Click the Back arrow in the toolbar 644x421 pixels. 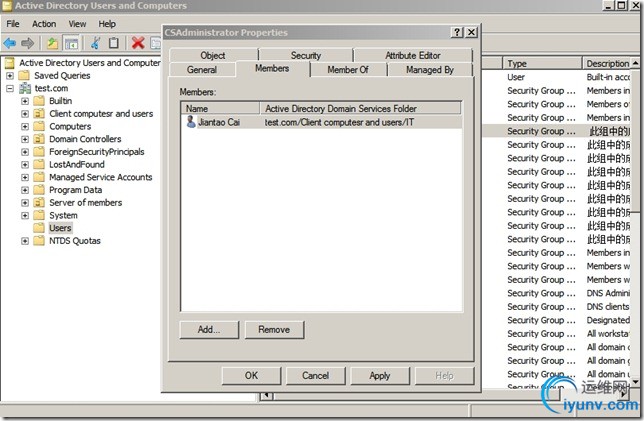[x=9, y=43]
